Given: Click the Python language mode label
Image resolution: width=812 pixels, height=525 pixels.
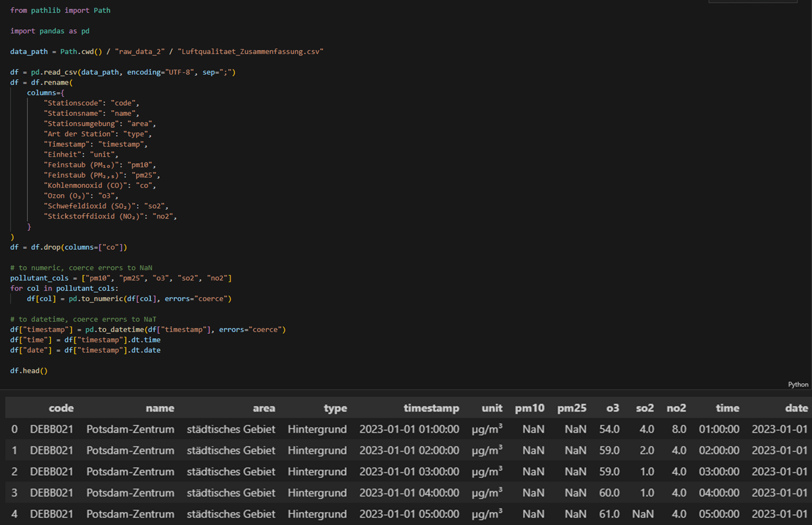Looking at the screenshot, I should click(798, 384).
